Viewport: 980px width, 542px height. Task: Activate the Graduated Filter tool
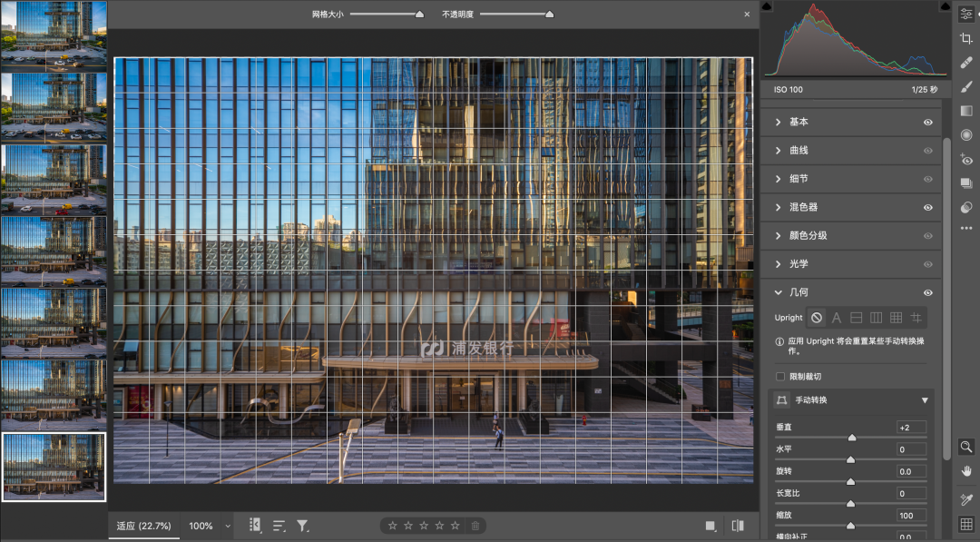coord(966,111)
